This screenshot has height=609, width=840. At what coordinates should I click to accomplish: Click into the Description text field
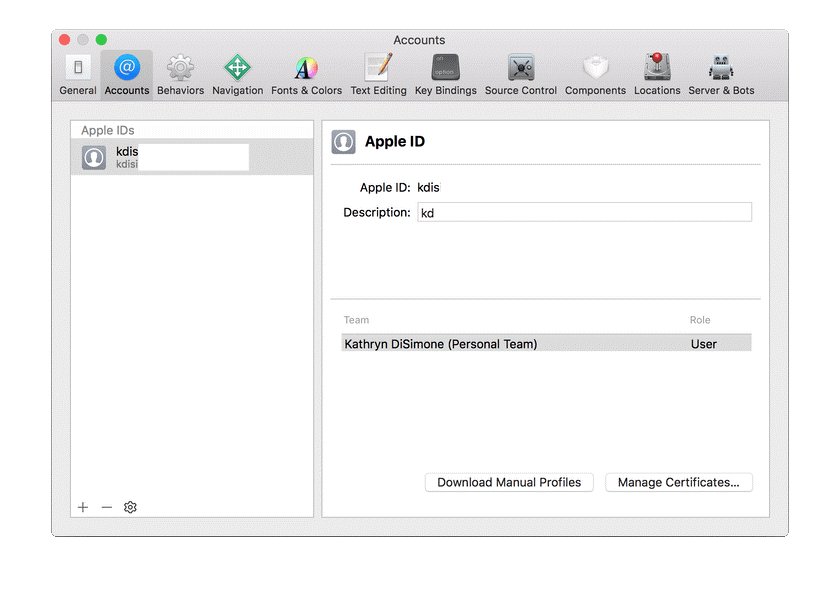(x=584, y=213)
